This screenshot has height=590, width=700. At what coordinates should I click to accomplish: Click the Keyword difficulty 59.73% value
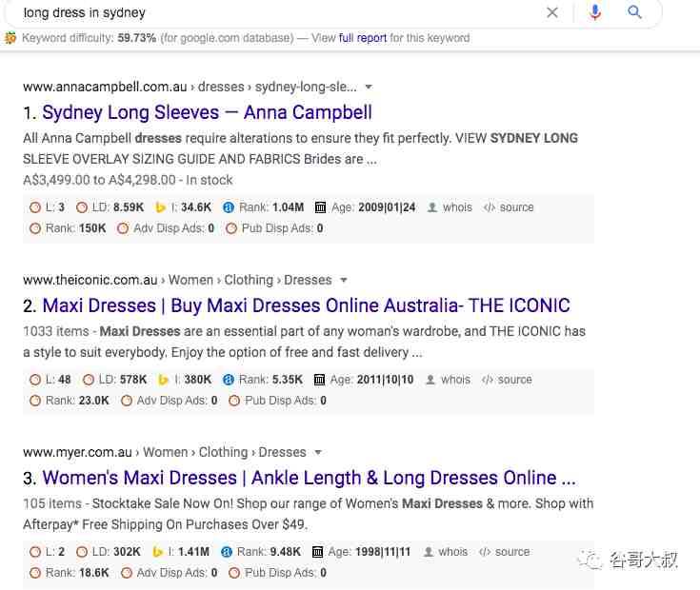tap(136, 38)
